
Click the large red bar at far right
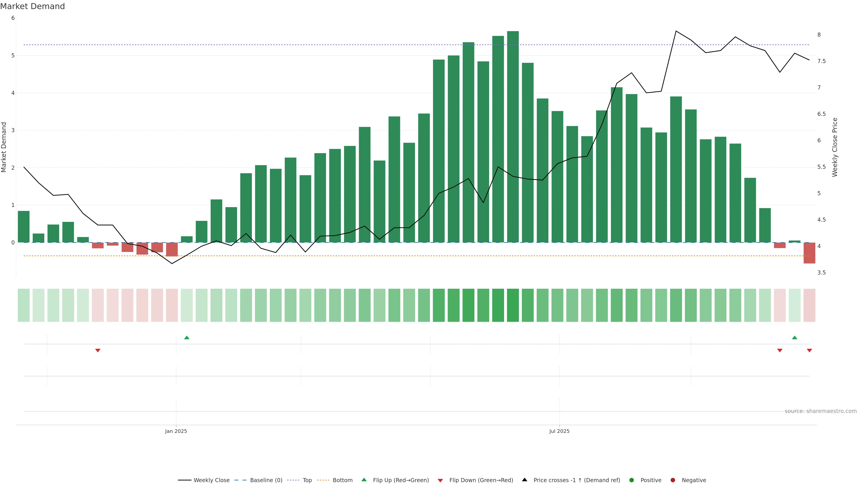tap(809, 253)
